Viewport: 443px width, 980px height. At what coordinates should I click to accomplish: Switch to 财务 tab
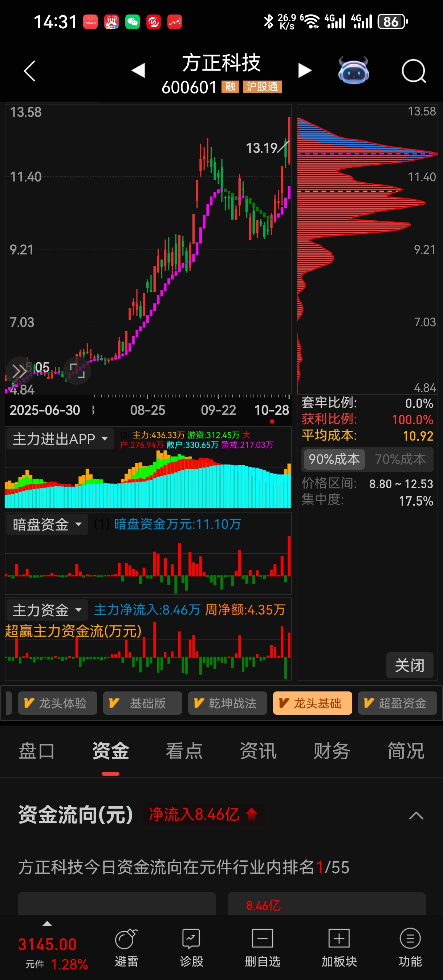(332, 751)
